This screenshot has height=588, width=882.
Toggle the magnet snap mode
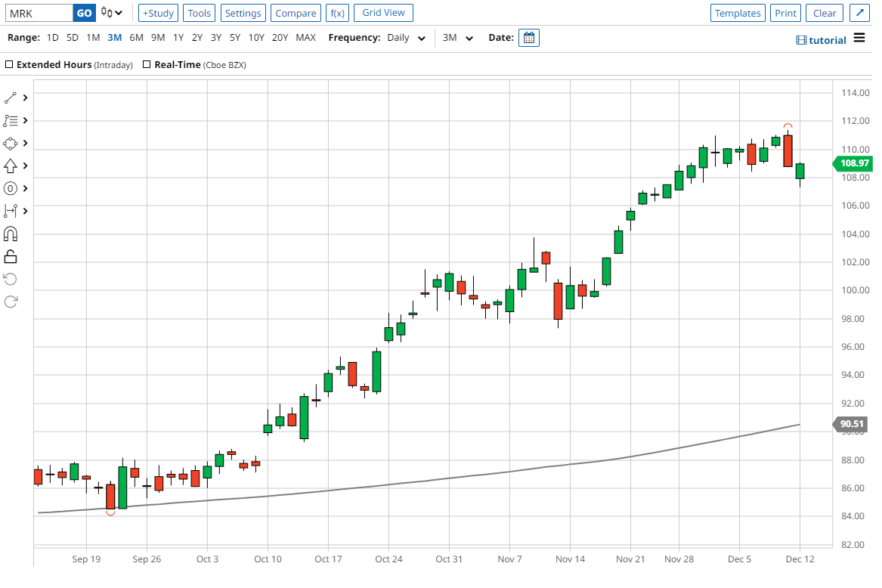click(x=11, y=234)
